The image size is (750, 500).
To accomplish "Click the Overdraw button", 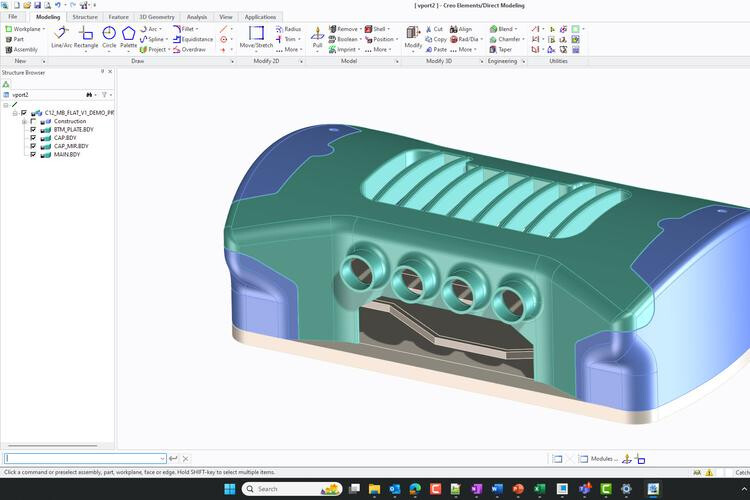I will [x=193, y=49].
